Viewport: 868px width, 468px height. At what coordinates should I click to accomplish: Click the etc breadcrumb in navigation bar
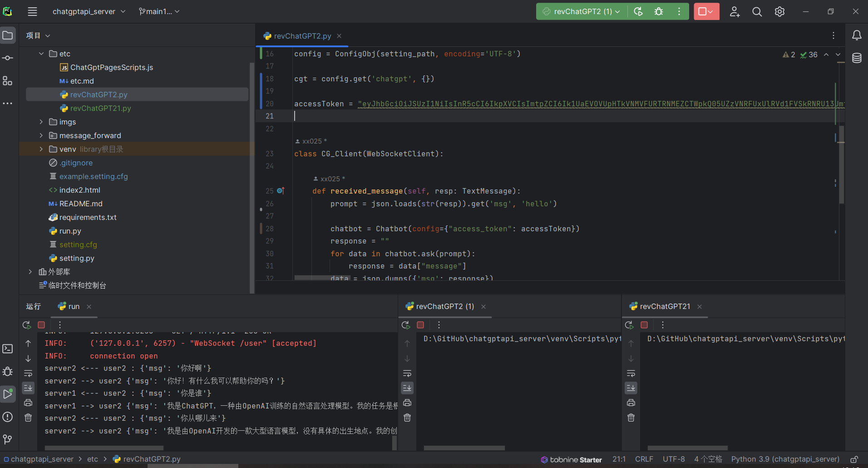coord(93,459)
